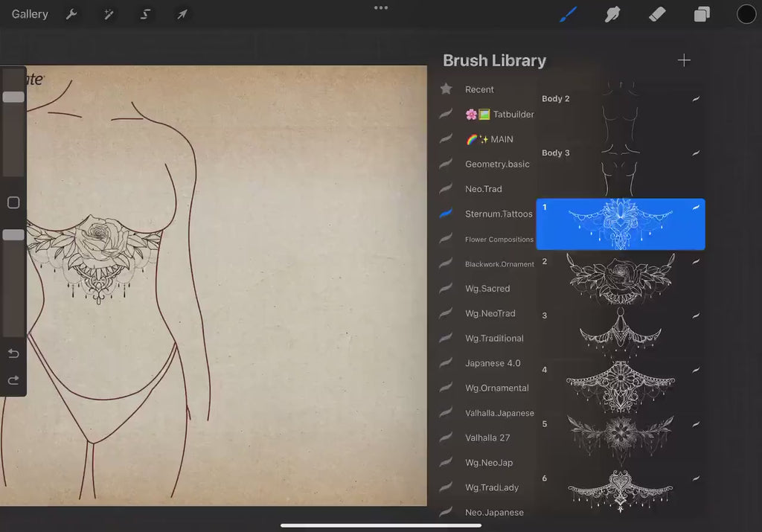
Task: Tap the square modify button on sidebar
Action: [x=13, y=202]
